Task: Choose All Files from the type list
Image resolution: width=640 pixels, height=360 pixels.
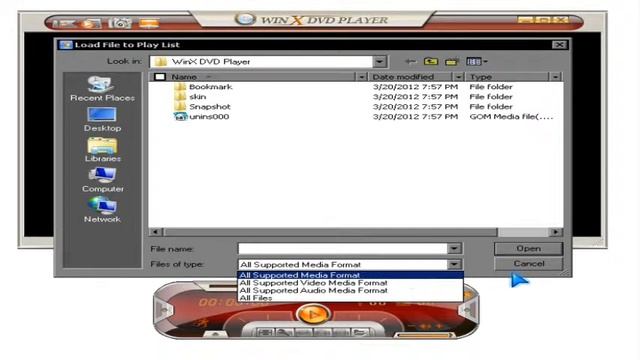Action: pyautogui.click(x=350, y=298)
